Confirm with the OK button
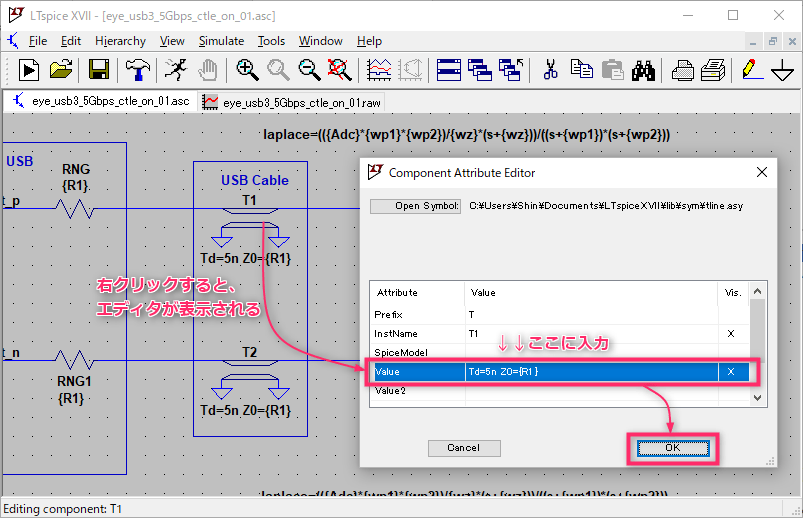 point(673,448)
